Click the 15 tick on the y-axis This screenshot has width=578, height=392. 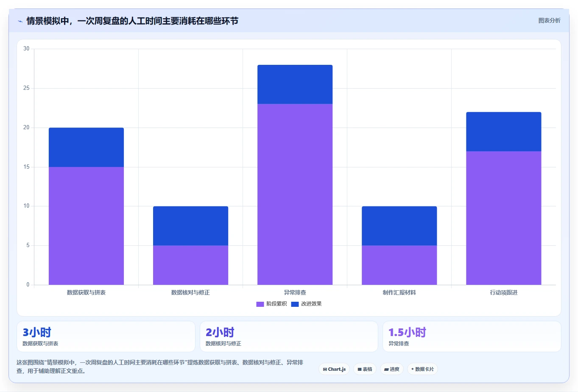(26, 167)
